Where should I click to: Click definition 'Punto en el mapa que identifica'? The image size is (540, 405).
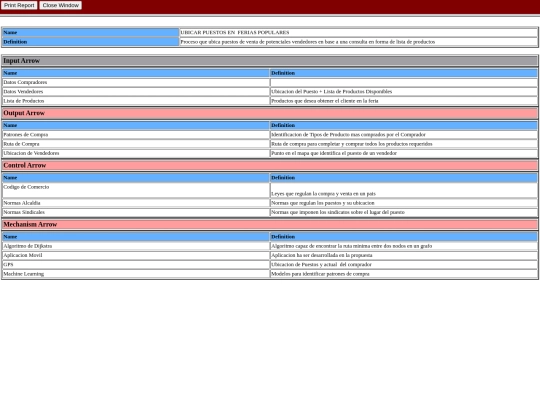point(334,153)
